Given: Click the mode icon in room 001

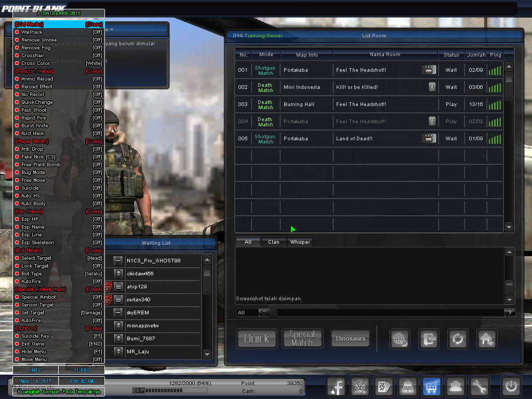Looking at the screenshot, I should (x=429, y=70).
